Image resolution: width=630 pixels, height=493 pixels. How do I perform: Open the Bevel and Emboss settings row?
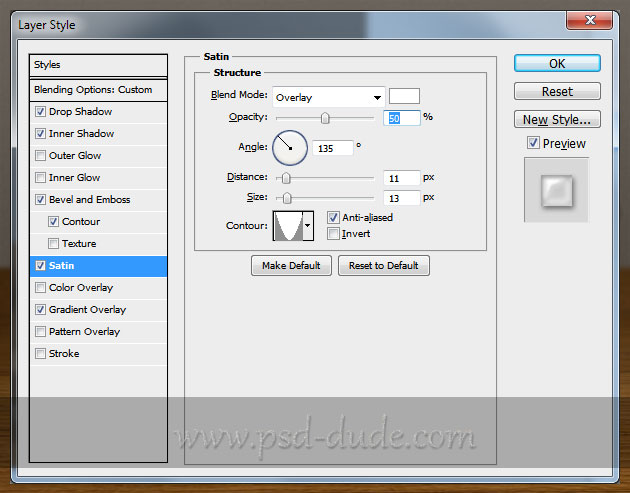point(98,200)
